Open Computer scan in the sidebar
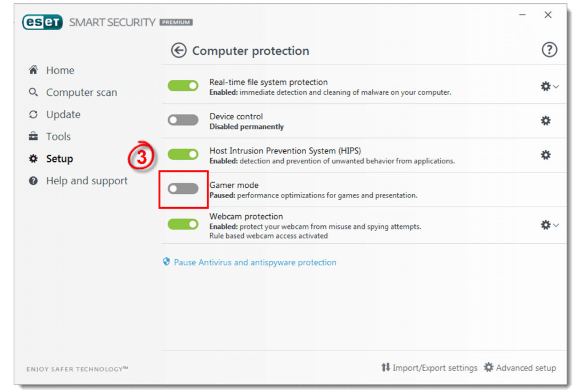 [x=81, y=92]
